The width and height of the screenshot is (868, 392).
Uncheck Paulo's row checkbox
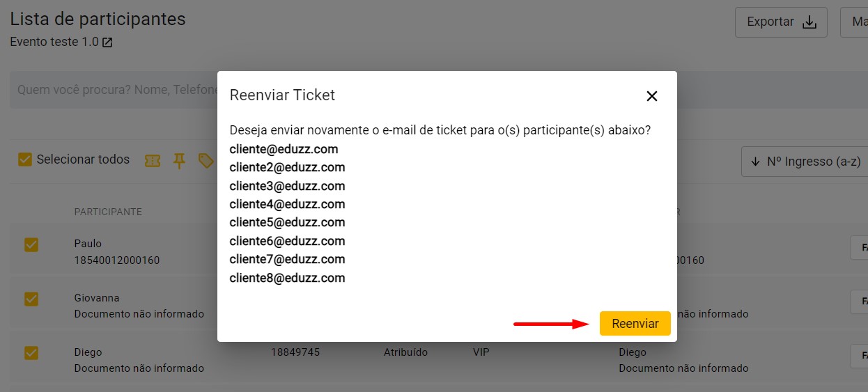(31, 244)
